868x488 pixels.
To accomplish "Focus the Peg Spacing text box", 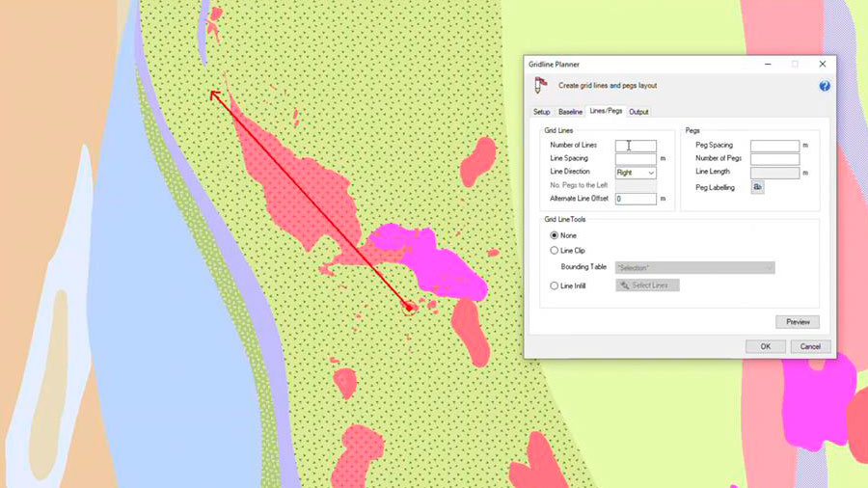I will click(x=774, y=146).
